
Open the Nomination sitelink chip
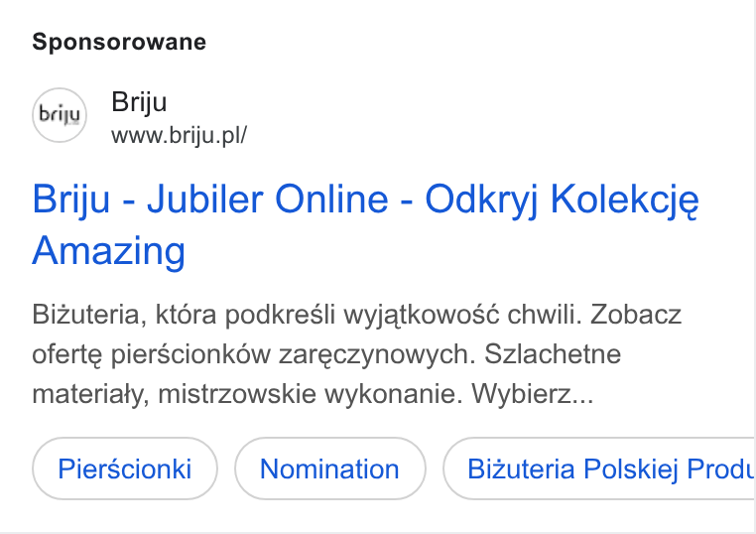click(329, 468)
